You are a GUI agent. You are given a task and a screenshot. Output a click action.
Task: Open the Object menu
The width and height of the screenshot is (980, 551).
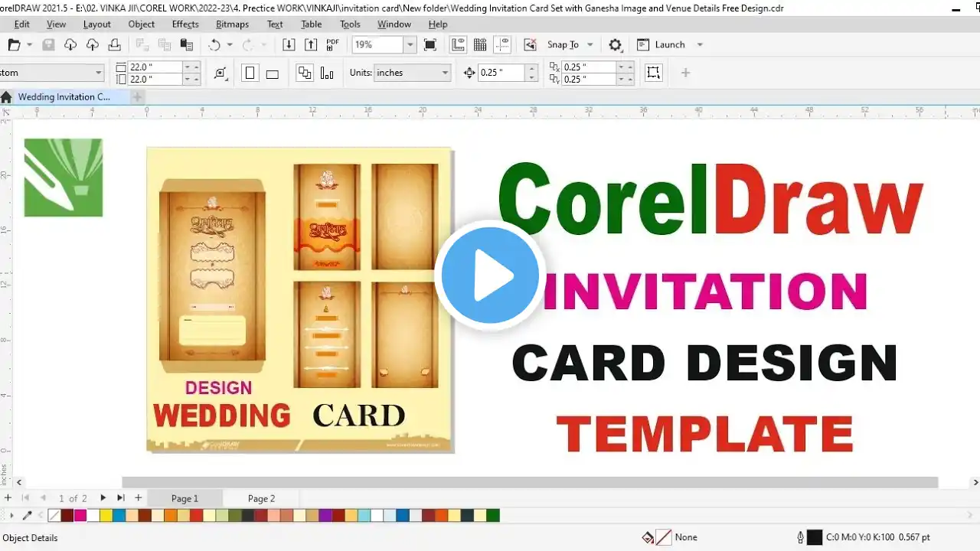(142, 24)
